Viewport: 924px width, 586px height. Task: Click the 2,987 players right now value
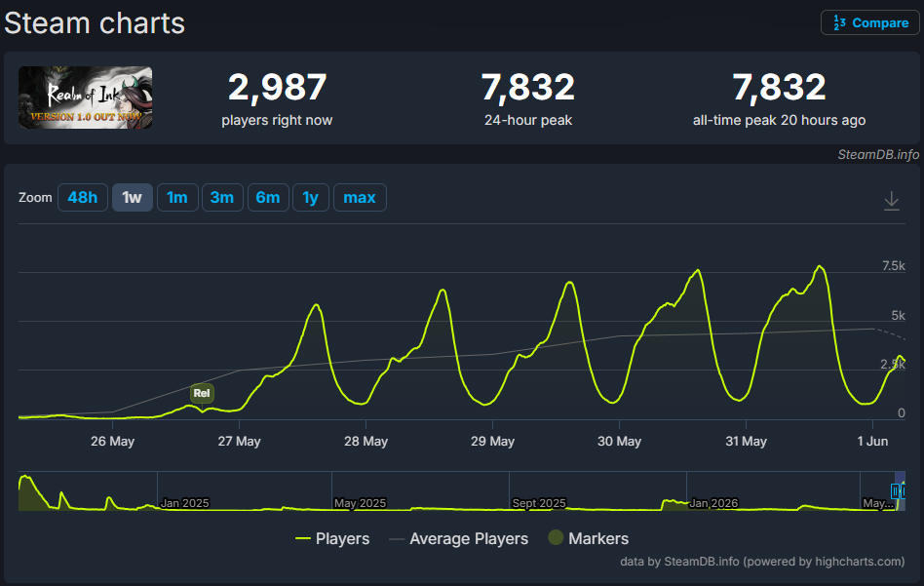click(x=277, y=87)
